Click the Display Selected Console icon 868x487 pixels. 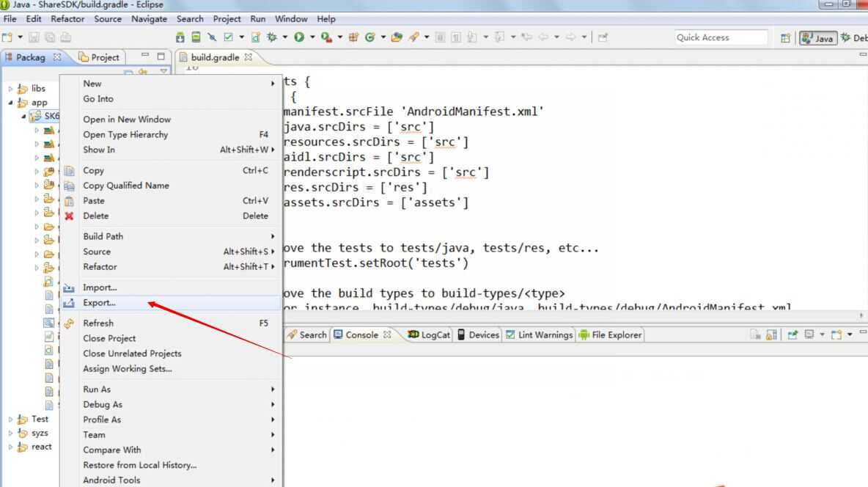[809, 334]
